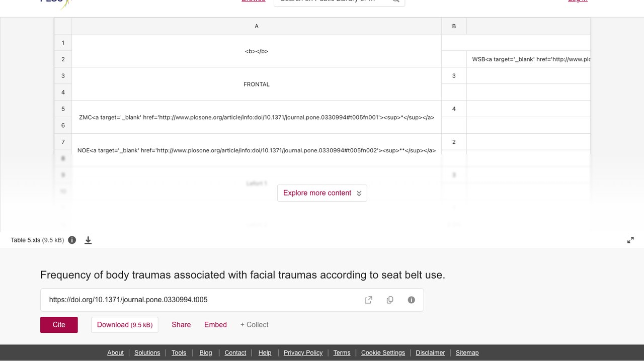
Task: Open Cookie Settings in the footer
Action: point(383,353)
